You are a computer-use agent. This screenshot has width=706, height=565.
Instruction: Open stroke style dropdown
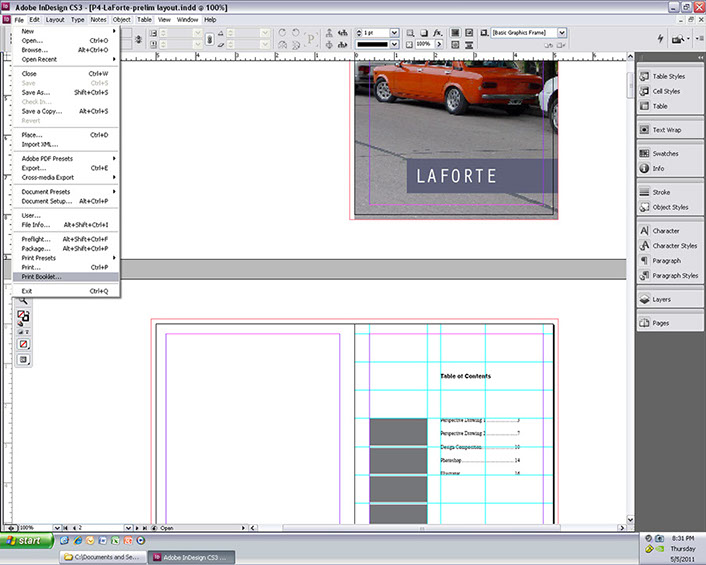pyautogui.click(x=394, y=44)
